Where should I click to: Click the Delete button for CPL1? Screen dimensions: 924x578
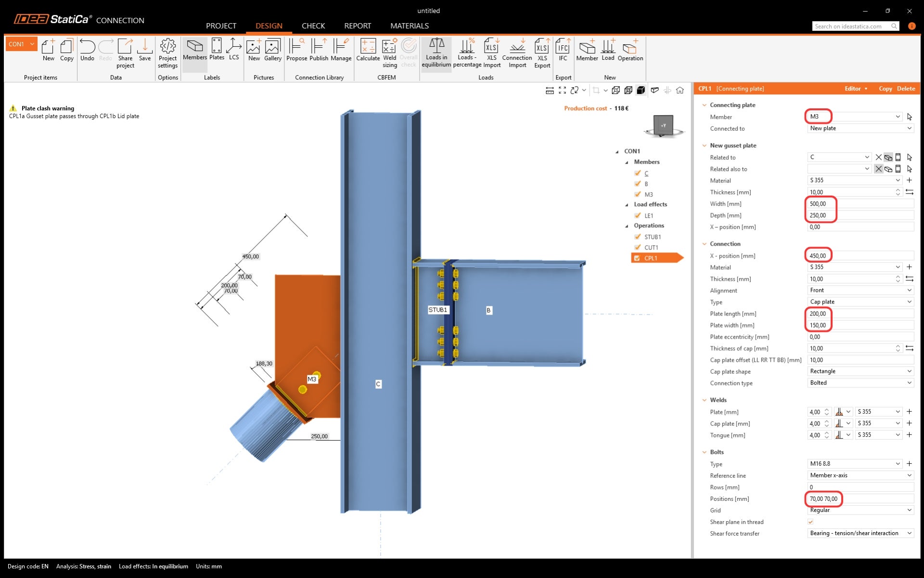(x=906, y=89)
